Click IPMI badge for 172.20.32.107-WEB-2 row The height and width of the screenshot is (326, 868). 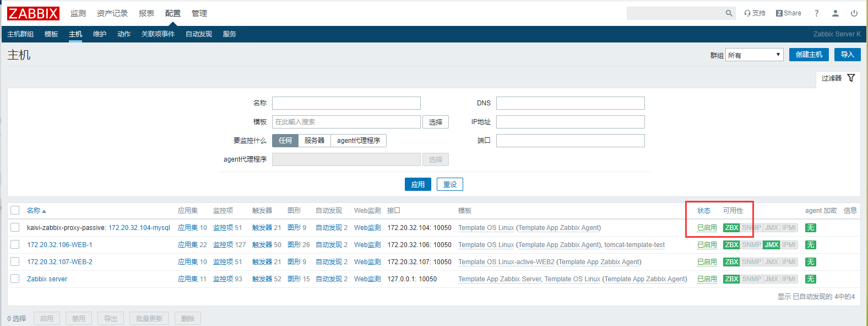tap(789, 262)
